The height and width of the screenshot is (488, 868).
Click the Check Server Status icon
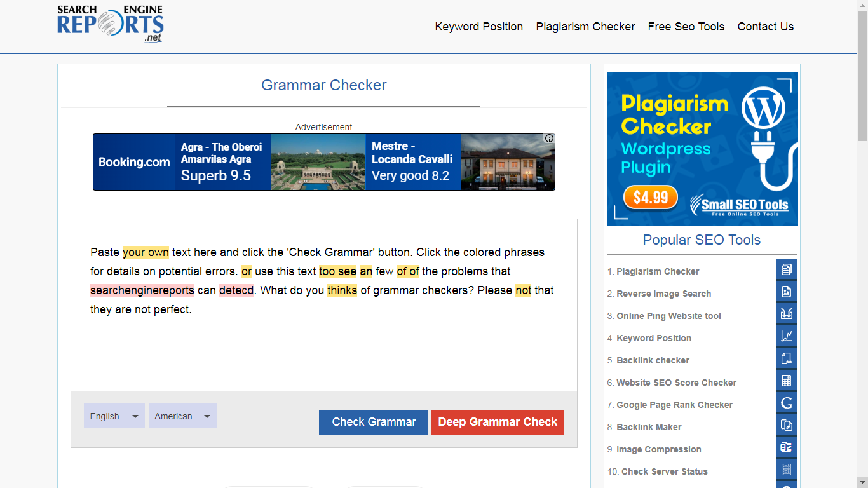point(787,470)
